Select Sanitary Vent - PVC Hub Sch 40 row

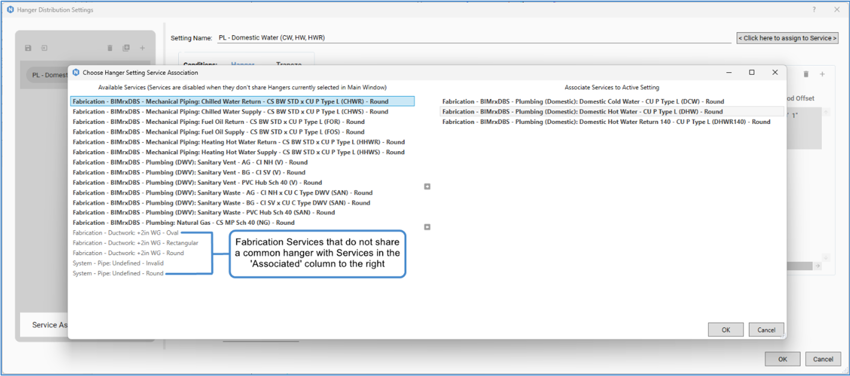click(242, 183)
